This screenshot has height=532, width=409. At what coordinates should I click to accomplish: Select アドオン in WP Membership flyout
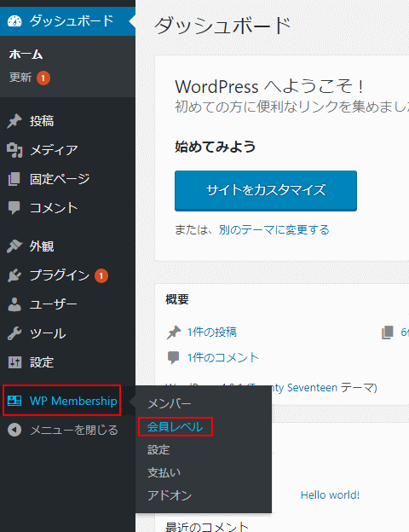tap(170, 495)
